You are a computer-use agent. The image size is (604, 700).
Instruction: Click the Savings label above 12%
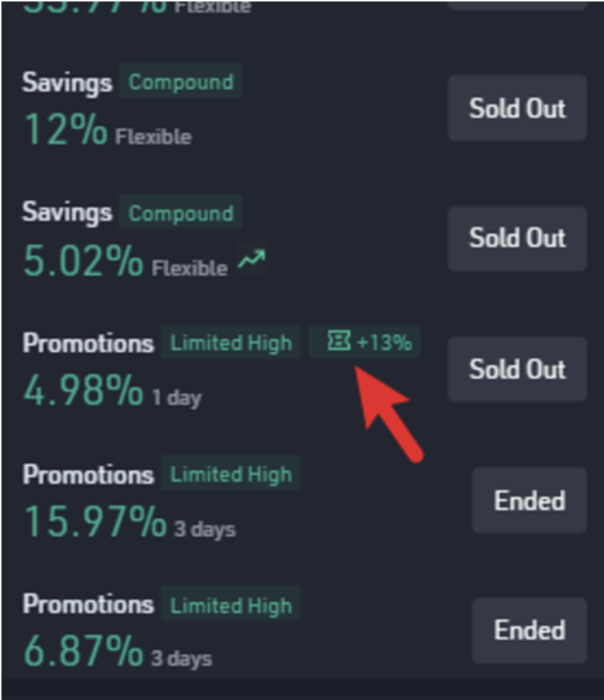pos(67,83)
